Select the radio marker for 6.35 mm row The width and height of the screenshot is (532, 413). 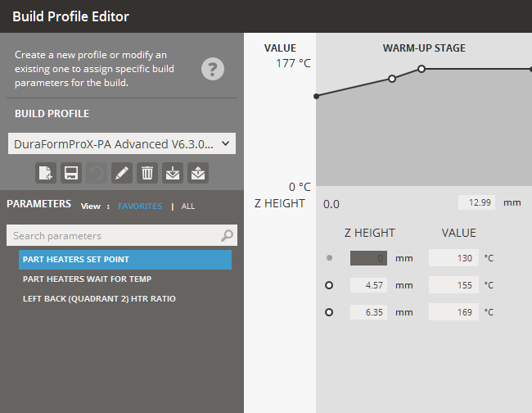(x=329, y=312)
